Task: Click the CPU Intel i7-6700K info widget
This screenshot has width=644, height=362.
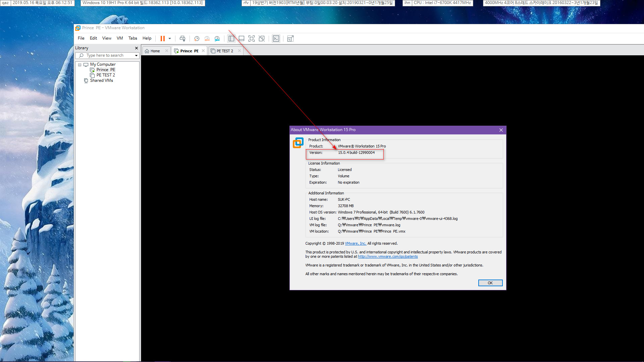Action: 442,3
